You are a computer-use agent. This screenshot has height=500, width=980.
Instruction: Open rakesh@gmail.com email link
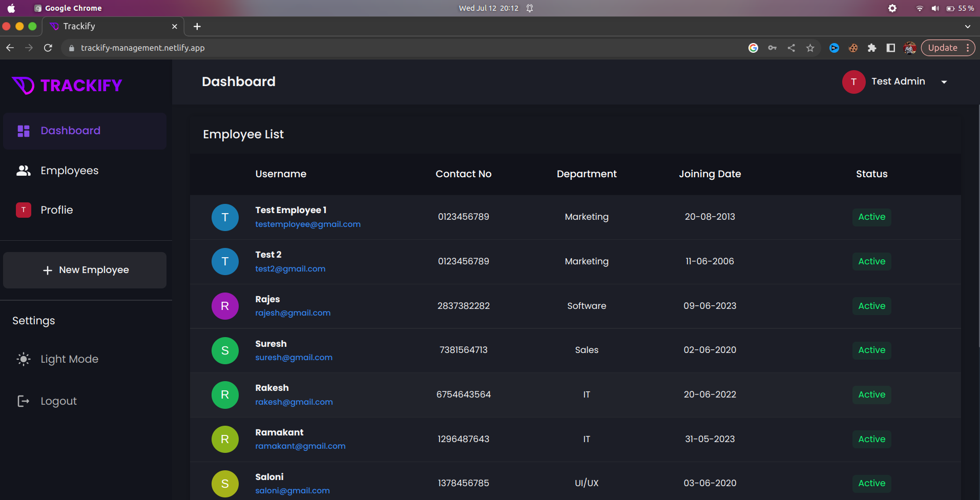click(x=294, y=402)
